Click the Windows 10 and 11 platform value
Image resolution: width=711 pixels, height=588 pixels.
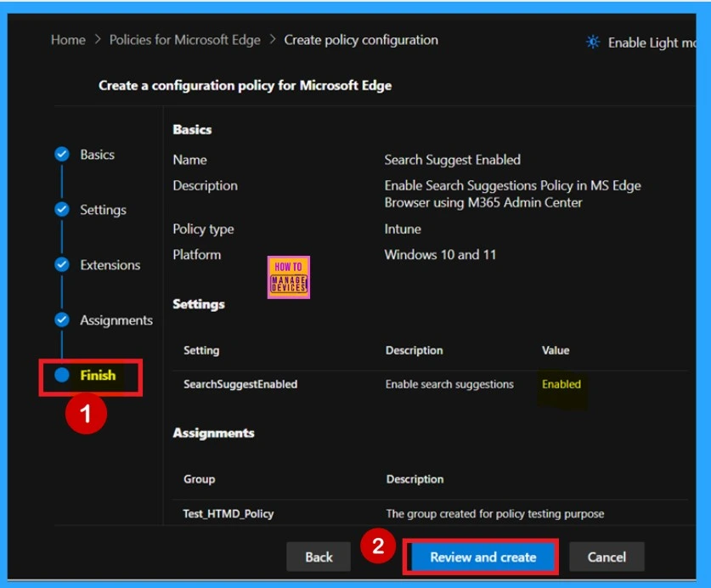(440, 255)
